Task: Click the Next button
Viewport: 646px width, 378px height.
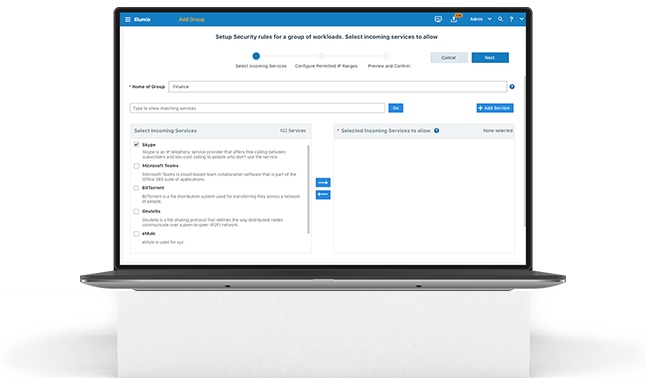Action: click(490, 58)
